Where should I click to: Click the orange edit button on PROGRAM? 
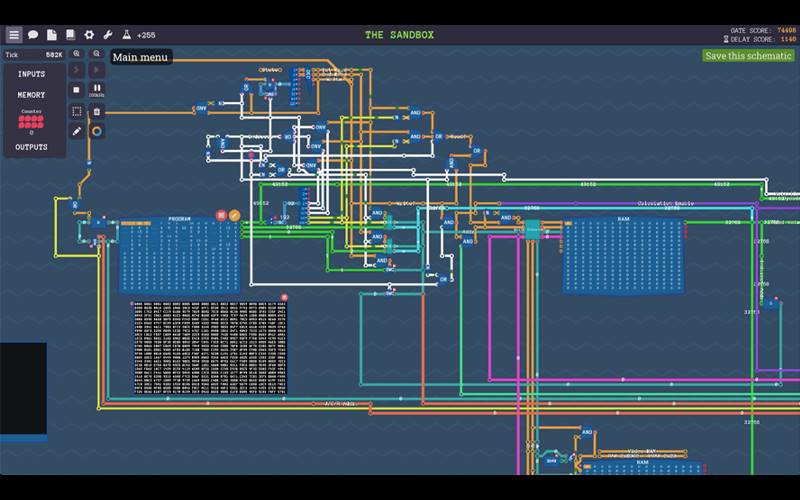(x=235, y=215)
